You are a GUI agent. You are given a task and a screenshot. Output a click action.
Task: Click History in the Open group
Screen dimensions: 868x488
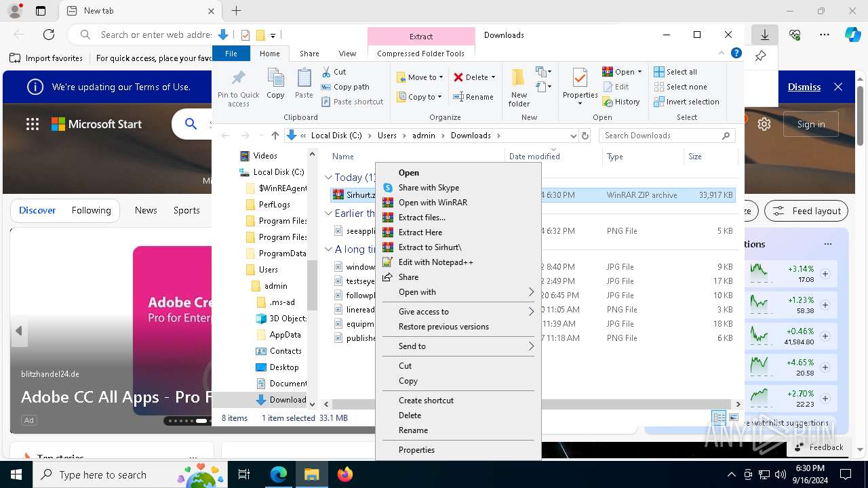(620, 102)
